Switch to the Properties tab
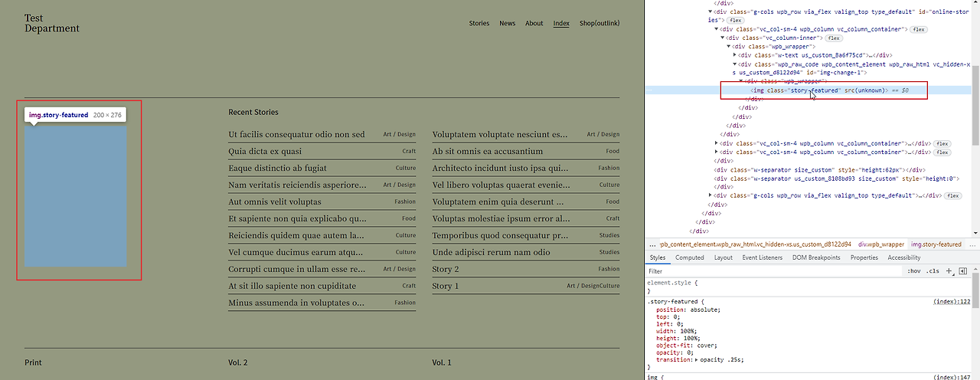The width and height of the screenshot is (980, 380). pyautogui.click(x=864, y=257)
